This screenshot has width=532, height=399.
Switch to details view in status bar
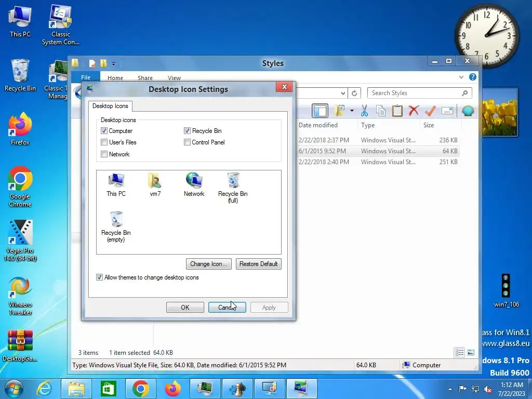coord(459,353)
